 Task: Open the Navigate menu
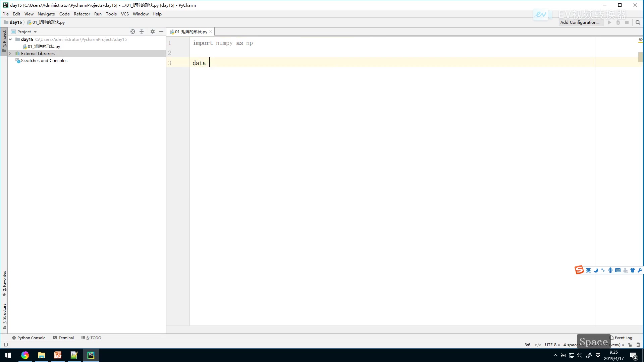tap(46, 14)
